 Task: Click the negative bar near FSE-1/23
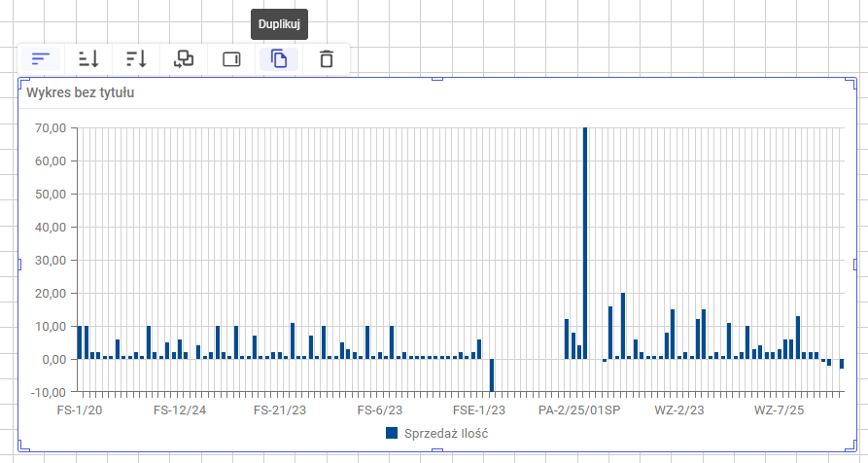[492, 374]
